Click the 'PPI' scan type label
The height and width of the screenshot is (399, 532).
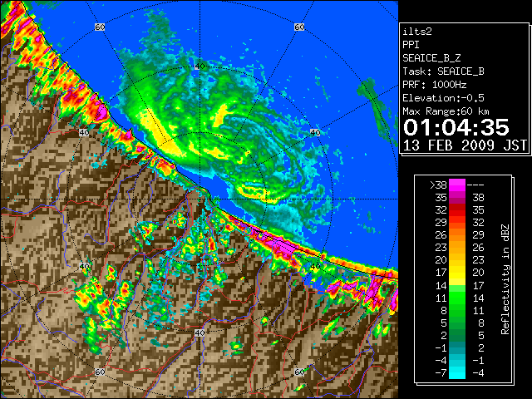(411, 45)
